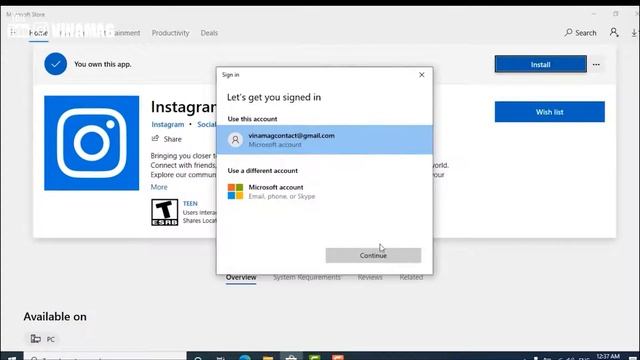
Task: Close the Sign in dialog
Action: 422,75
